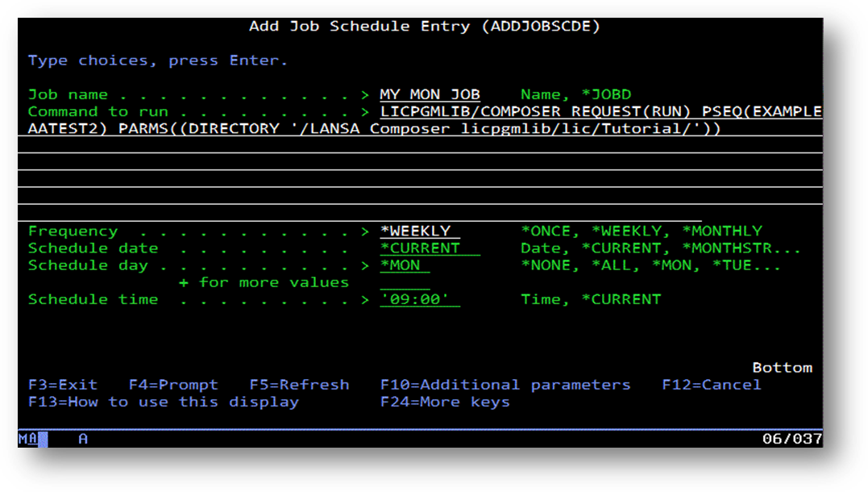Image resolution: width=868 pixels, height=492 pixels.
Task: Click F3=Exit function key
Action: click(x=63, y=385)
